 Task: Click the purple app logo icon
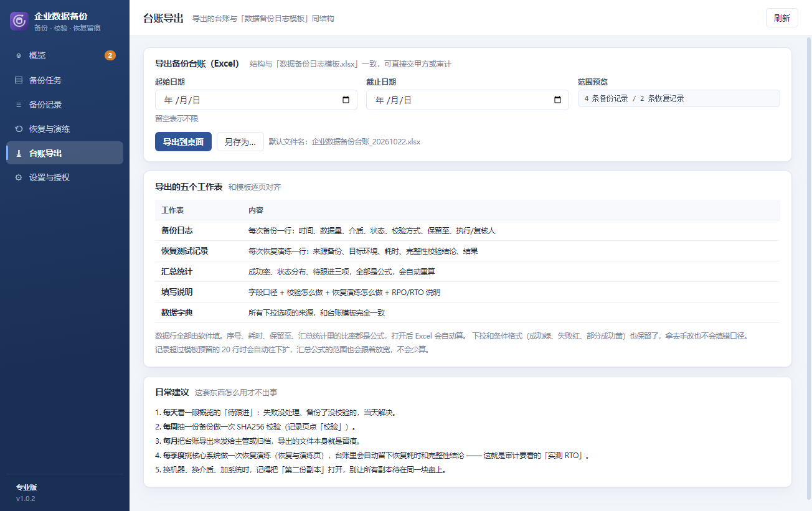(19, 21)
